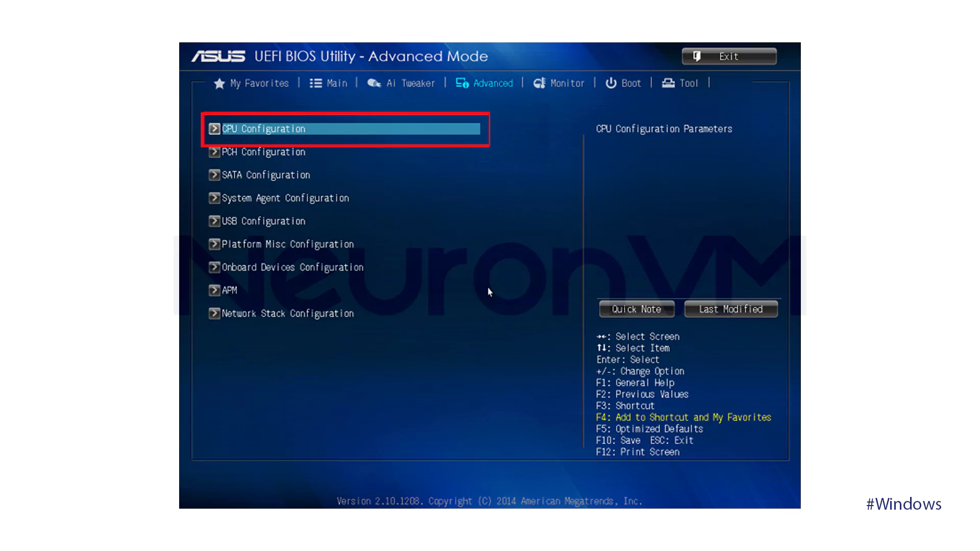Open Quick Note
This screenshot has width=980, height=551.
point(636,309)
